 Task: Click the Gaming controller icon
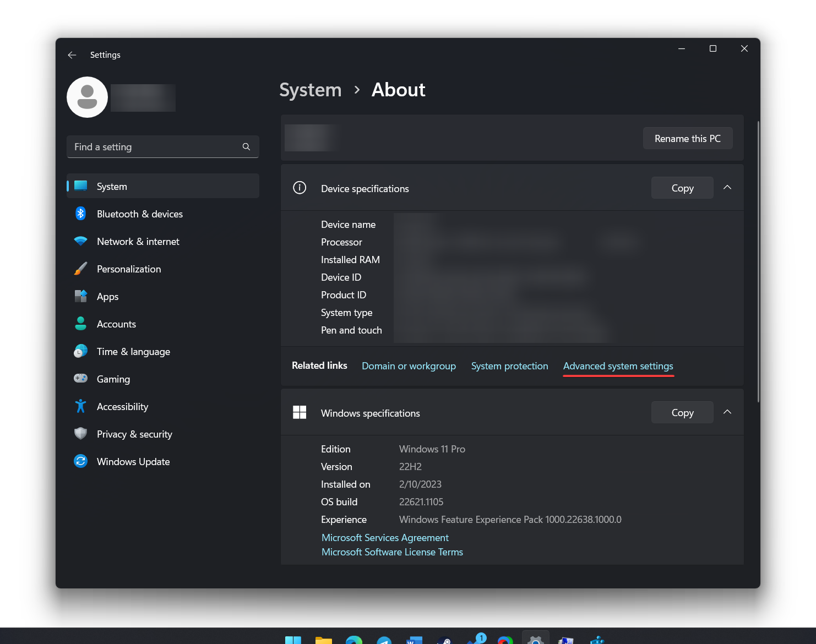click(x=80, y=379)
